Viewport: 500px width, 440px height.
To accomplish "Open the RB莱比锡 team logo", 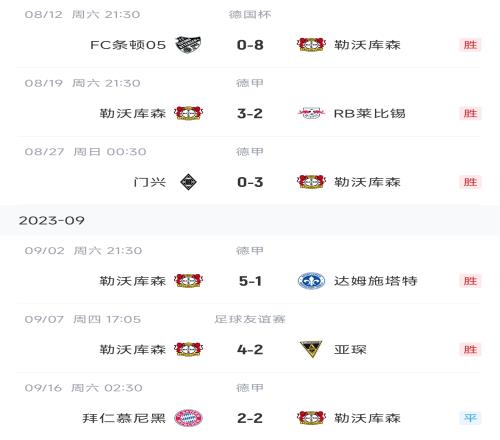I will pos(311,113).
